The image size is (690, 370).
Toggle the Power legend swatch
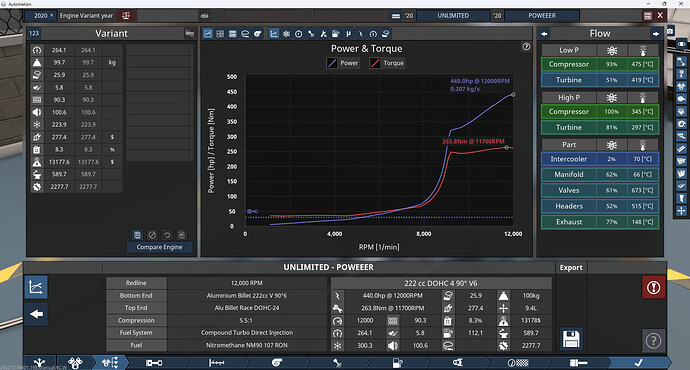332,63
